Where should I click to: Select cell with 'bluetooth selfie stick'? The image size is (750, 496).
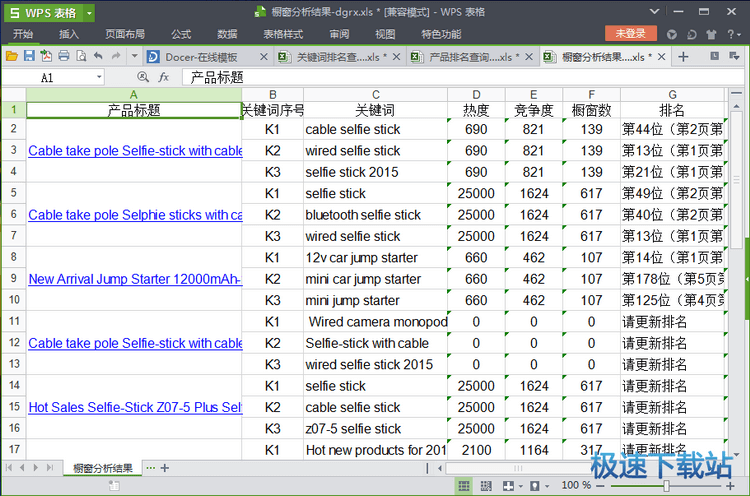click(375, 215)
